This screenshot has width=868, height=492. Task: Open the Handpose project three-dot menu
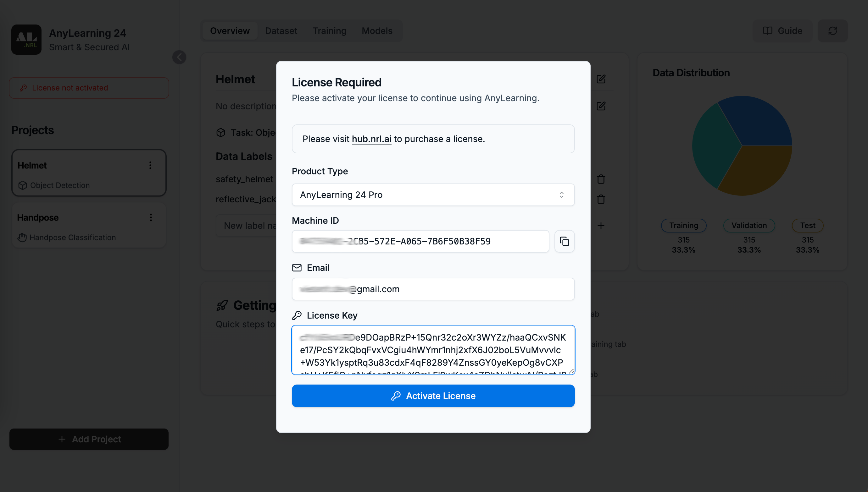click(151, 217)
